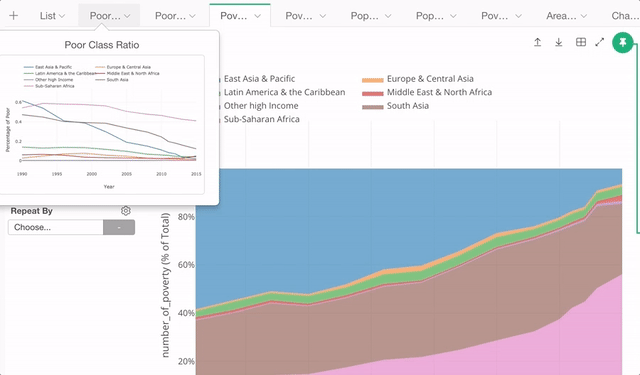Click the plus icon to add chart
Image resolution: width=640 pixels, height=375 pixels.
[x=13, y=16]
